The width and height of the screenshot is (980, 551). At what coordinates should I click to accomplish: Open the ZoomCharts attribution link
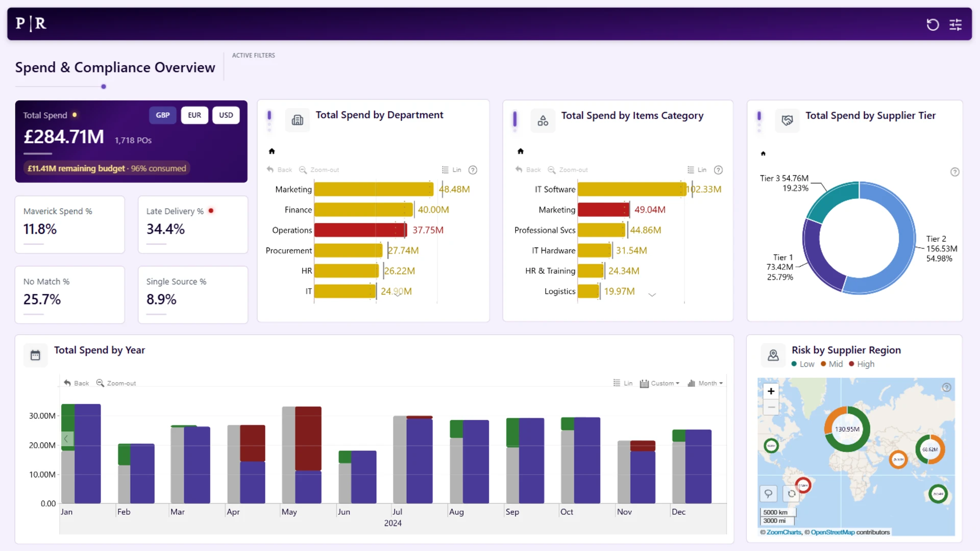click(784, 533)
